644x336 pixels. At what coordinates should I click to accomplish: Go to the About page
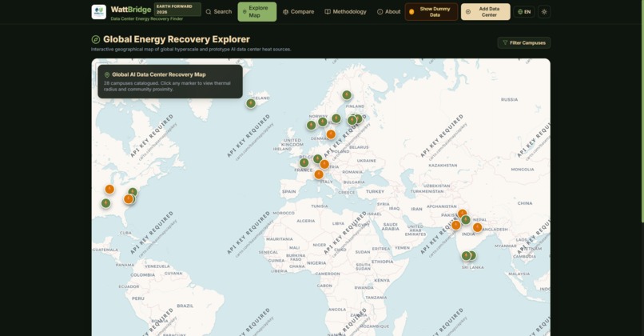(x=388, y=12)
